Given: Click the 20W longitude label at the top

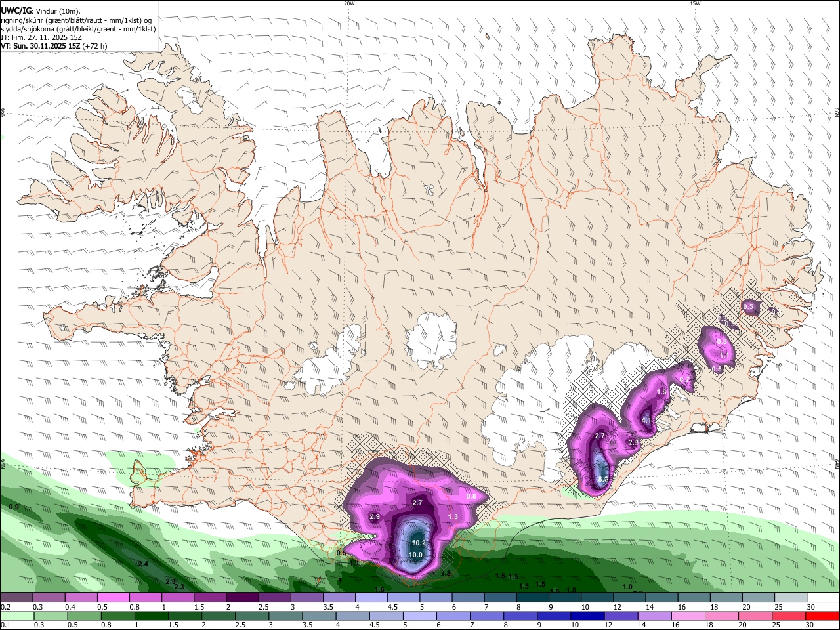Looking at the screenshot, I should (x=349, y=3).
